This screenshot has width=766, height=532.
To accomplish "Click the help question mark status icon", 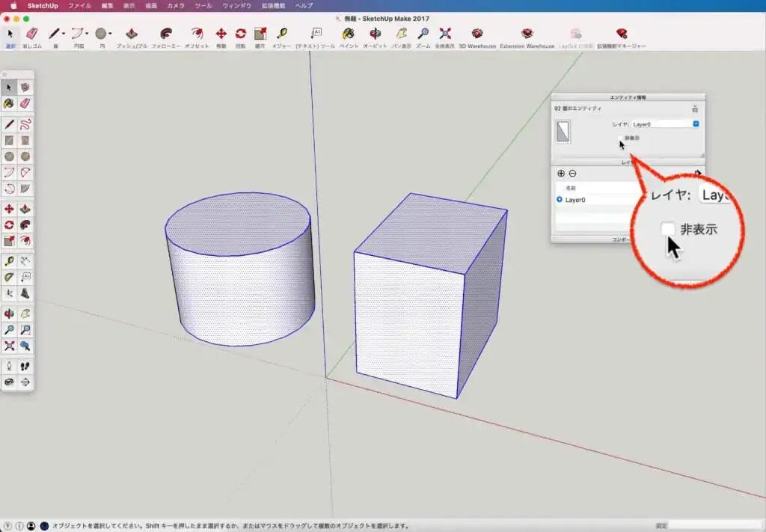I will [x=7, y=526].
